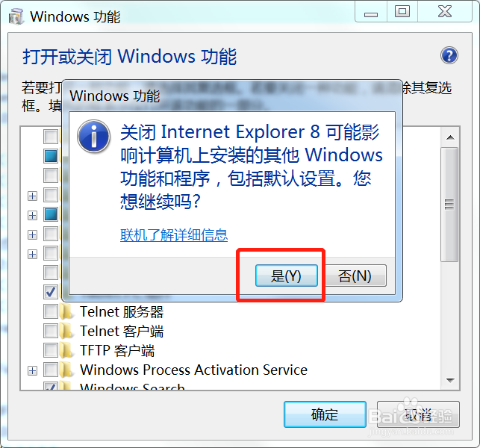The image size is (480, 448).
Task: Click the folder icon beside Telnet 客户端
Action: coord(66,331)
